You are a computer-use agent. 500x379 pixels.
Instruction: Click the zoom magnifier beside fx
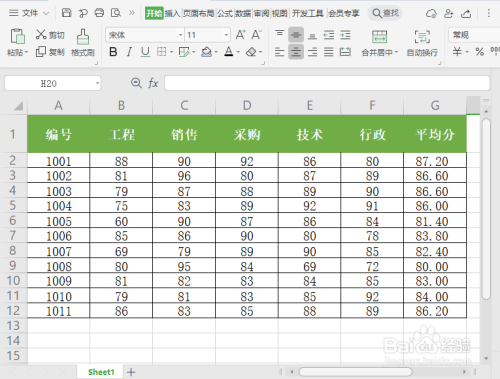coord(136,83)
